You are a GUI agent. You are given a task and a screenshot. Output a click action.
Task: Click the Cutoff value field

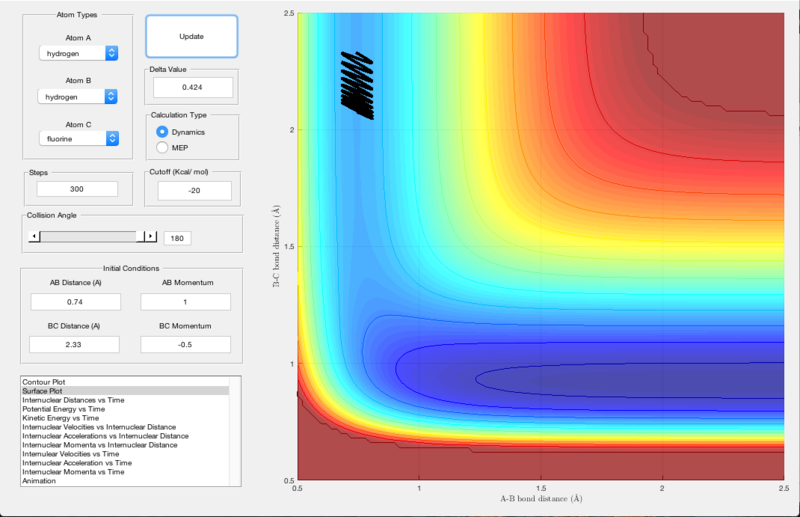194,190
